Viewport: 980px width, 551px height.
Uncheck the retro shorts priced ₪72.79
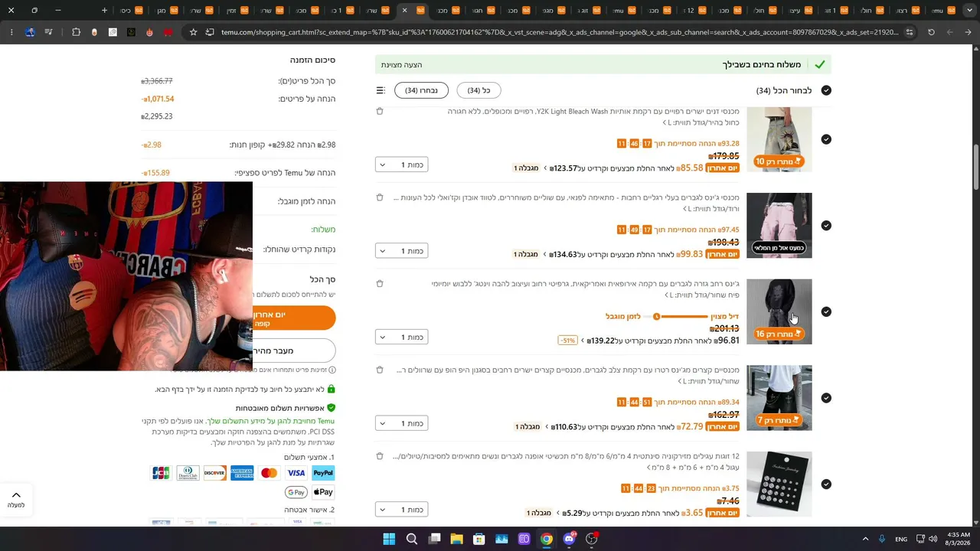pos(826,398)
